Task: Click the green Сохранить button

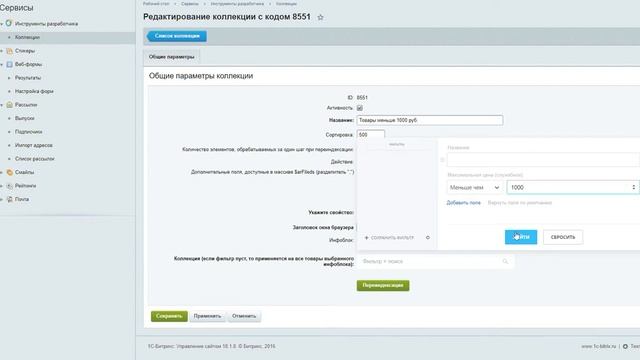Action: [169, 316]
